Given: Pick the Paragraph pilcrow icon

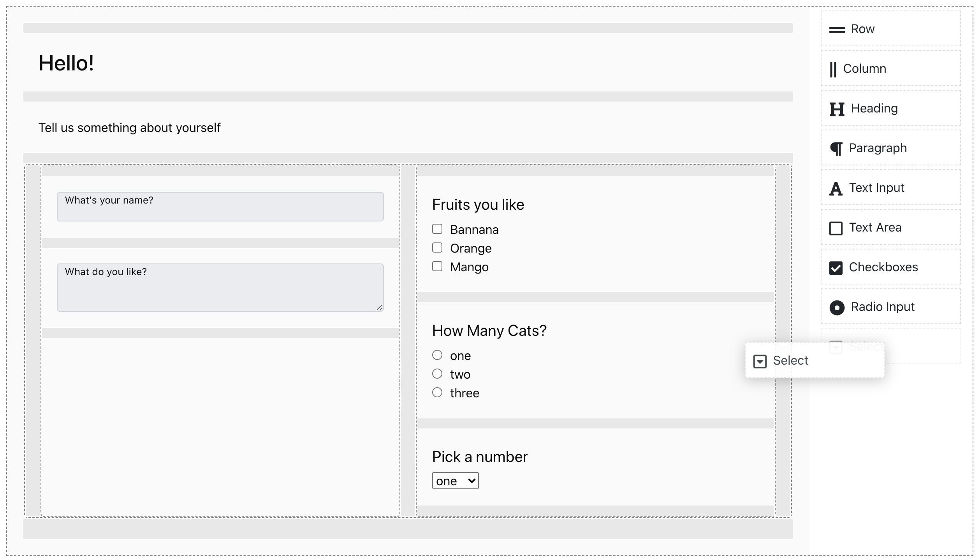Looking at the screenshot, I should pyautogui.click(x=836, y=149).
